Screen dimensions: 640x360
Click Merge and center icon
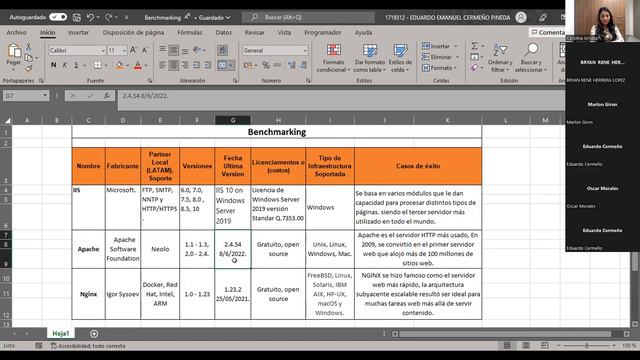(x=222, y=65)
